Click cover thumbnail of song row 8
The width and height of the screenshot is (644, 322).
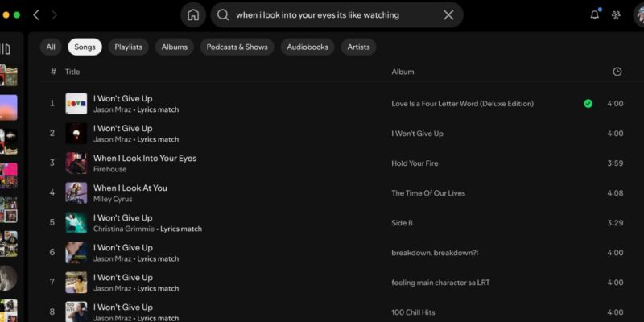click(76, 312)
